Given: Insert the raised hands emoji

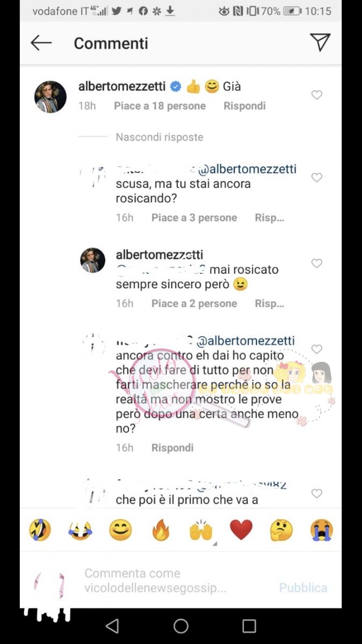Looking at the screenshot, I should (201, 530).
